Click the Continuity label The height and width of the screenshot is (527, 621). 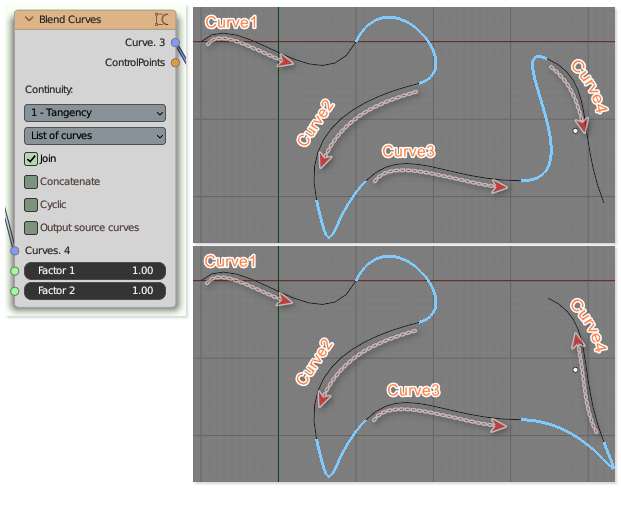pos(49,89)
